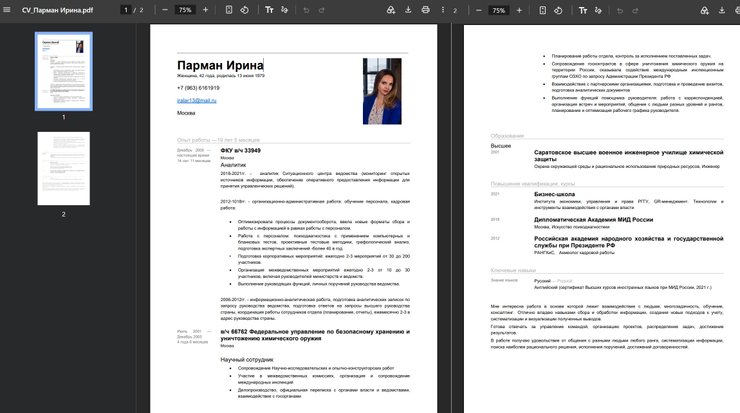Image resolution: width=740 pixels, height=413 pixels.
Task: Select the Text annotation tool in right viewer
Action: click(x=583, y=10)
